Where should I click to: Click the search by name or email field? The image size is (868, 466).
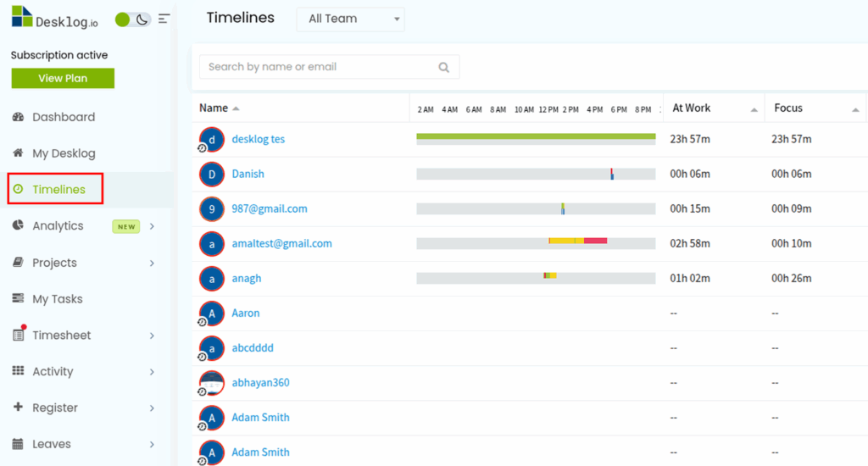(x=320, y=67)
